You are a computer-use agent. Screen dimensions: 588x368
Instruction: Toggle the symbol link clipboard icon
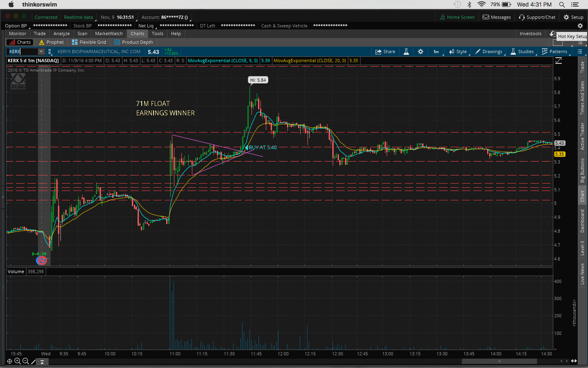click(x=50, y=52)
